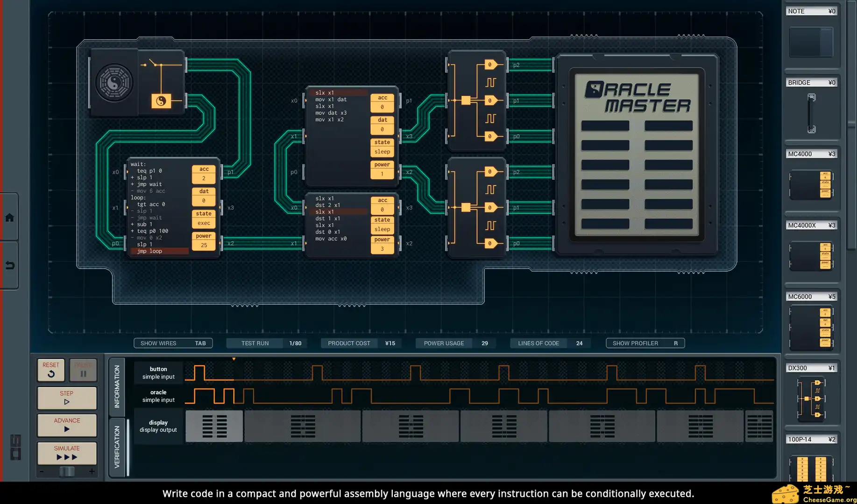Expand the button simple input row
The image size is (857, 504).
pos(158,372)
